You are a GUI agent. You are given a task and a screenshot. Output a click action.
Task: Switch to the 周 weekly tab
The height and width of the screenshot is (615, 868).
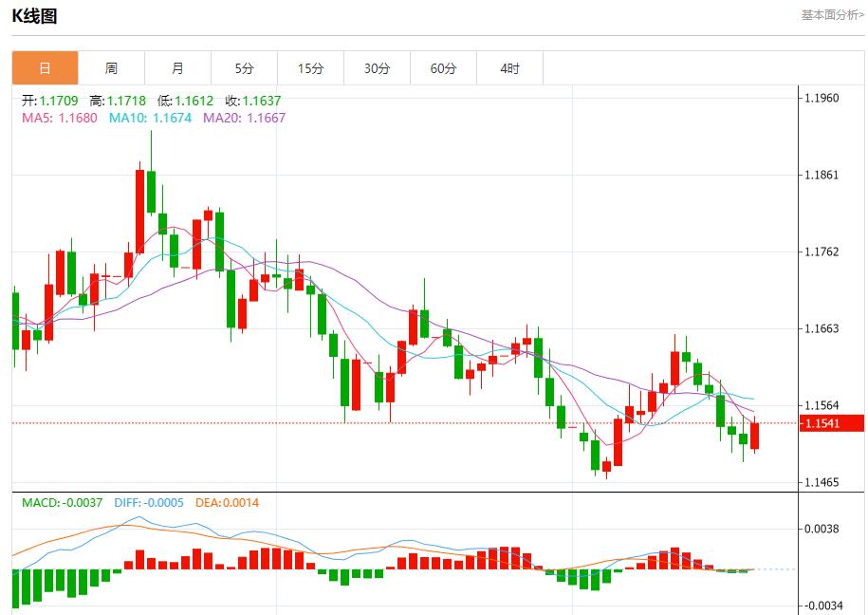click(111, 68)
